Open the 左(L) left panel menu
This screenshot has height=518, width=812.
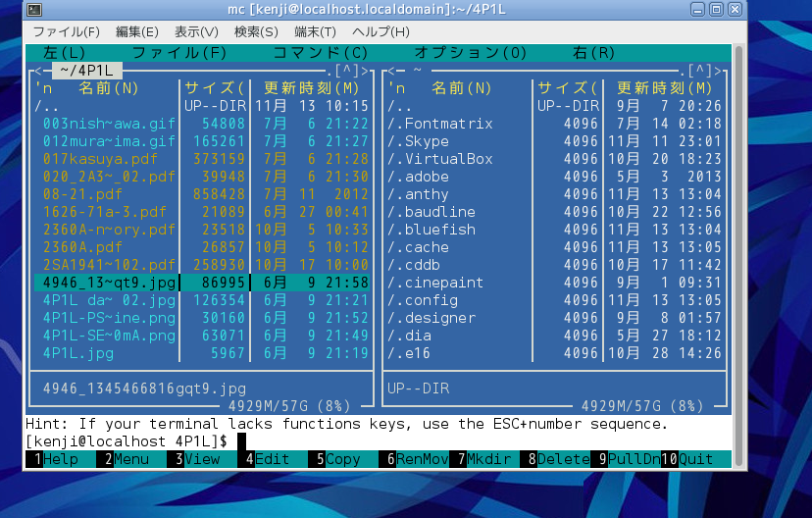pos(65,53)
